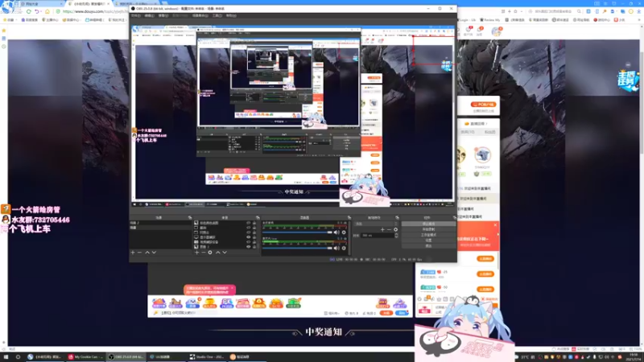This screenshot has width=644, height=362.
Task: Click 开始录制 button in OBS controls
Action: tap(428, 229)
